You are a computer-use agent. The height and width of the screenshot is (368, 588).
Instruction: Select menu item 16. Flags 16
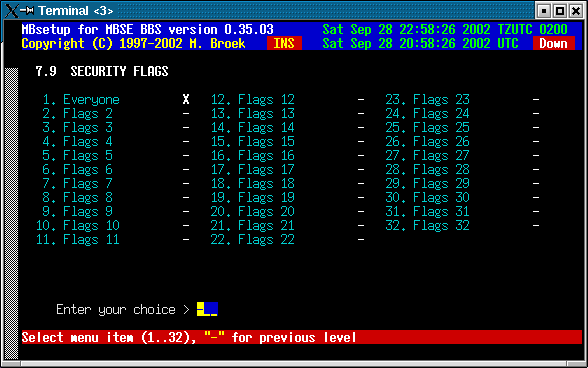pos(252,156)
